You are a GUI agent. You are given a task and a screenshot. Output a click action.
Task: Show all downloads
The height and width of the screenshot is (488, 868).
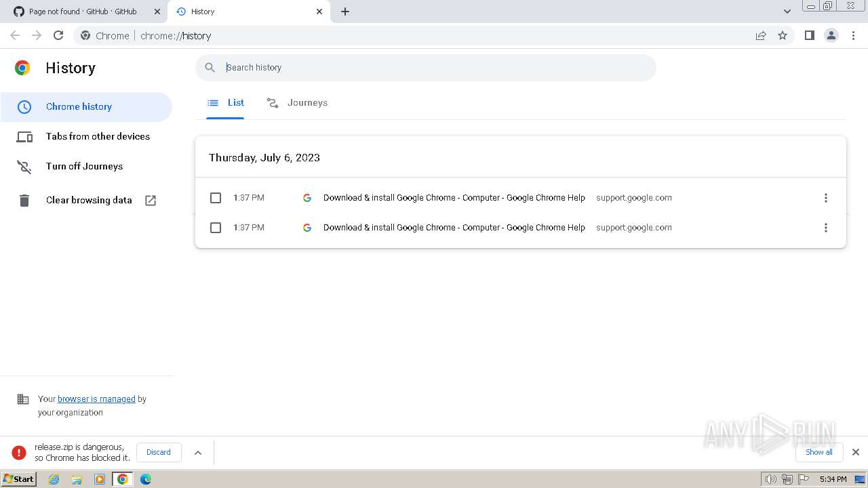pos(818,452)
